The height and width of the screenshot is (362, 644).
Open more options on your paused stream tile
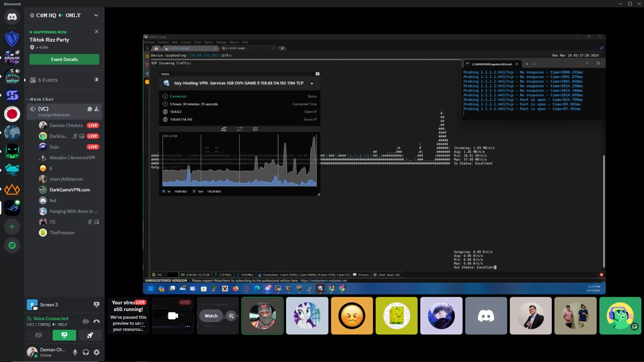point(142,326)
